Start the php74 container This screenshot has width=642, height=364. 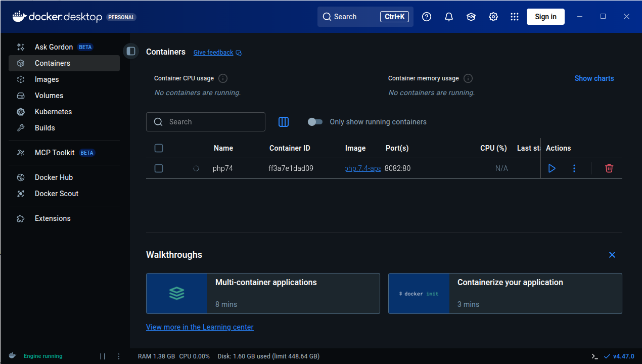552,168
